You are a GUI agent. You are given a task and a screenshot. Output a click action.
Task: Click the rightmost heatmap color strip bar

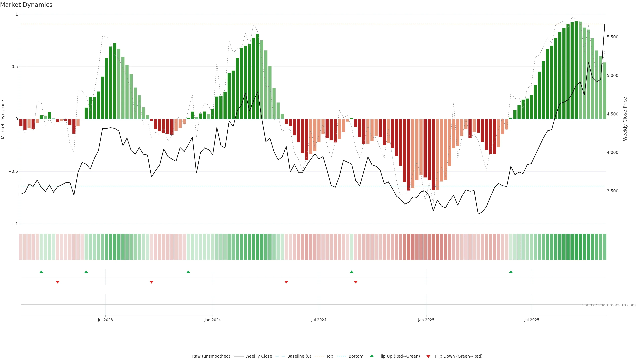[x=604, y=247]
